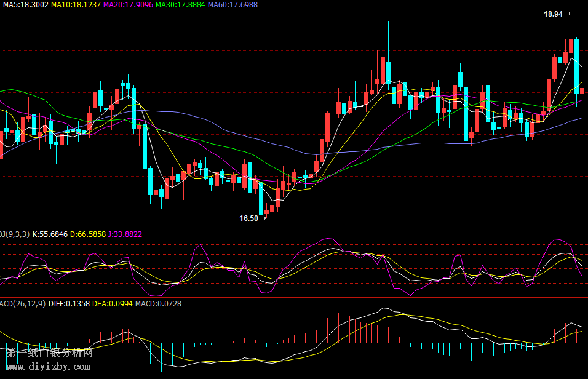This screenshot has width=588, height=379.
Task: Click the K:55.6846 value label
Action: coord(50,234)
